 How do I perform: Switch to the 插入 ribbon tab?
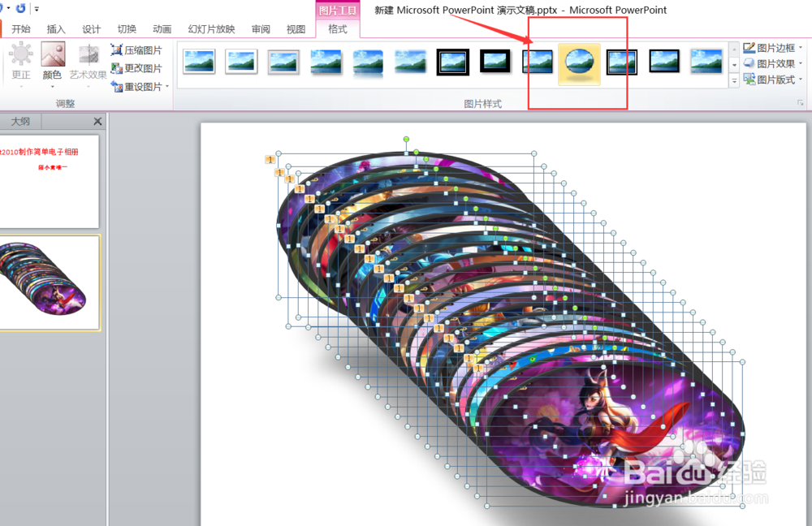click(x=56, y=29)
